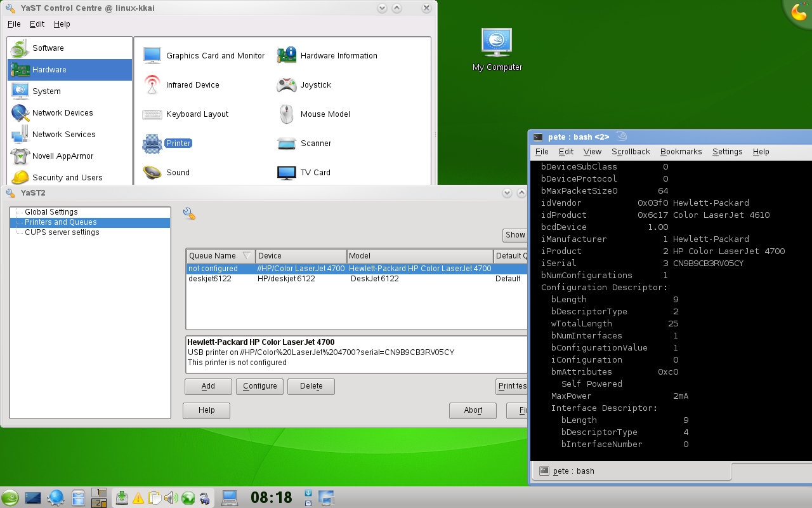Open Bookmarks menu in terminal
This screenshot has width=812, height=508.
click(x=681, y=152)
